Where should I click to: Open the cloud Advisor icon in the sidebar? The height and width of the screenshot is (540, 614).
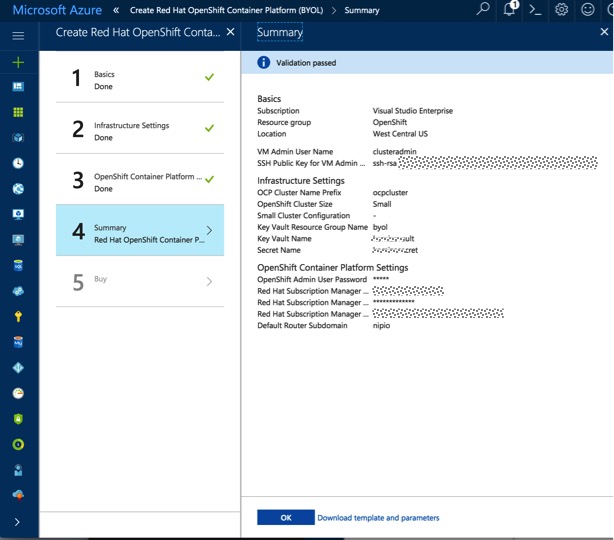(x=18, y=495)
